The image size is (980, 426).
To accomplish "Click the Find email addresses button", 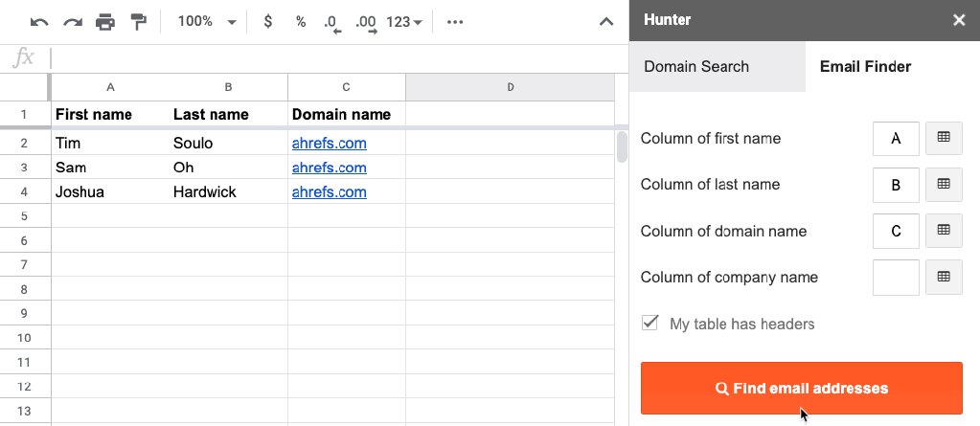I will tap(801, 389).
